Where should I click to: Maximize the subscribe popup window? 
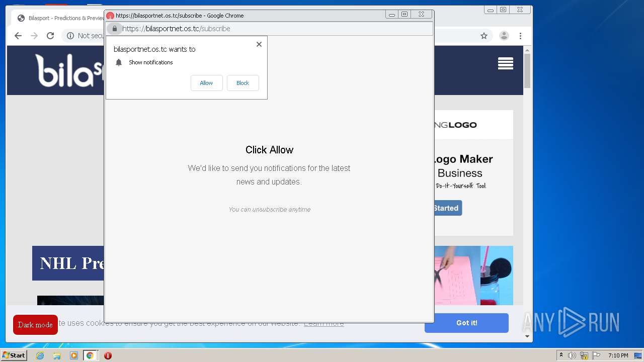coord(405,15)
